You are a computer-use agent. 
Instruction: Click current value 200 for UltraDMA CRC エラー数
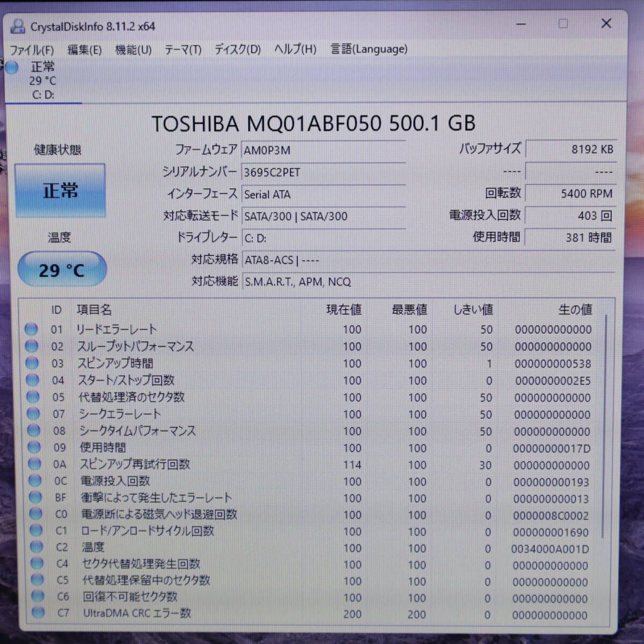[x=352, y=614]
